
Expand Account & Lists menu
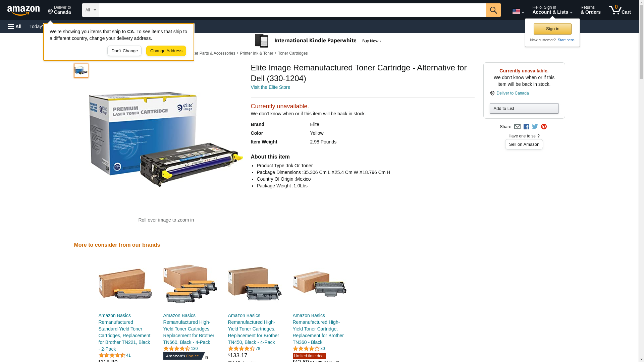tap(552, 10)
